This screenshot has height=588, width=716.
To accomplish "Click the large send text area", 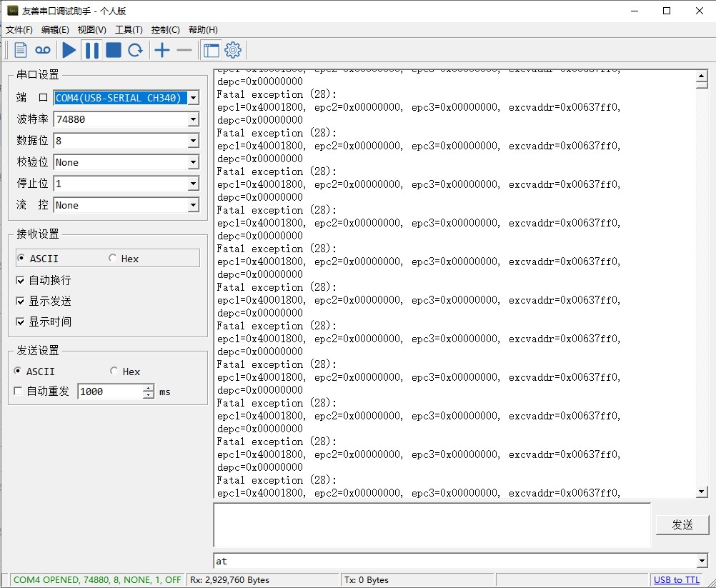I will 432,525.
